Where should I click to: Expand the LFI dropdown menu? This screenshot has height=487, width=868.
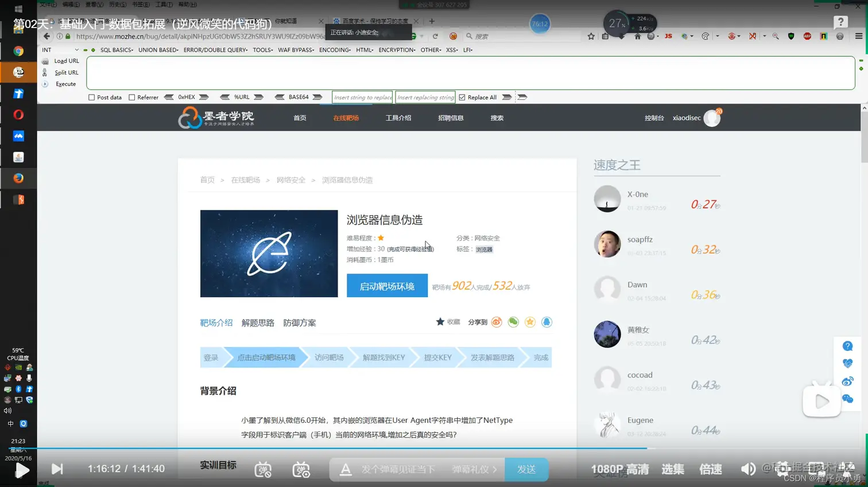point(468,50)
